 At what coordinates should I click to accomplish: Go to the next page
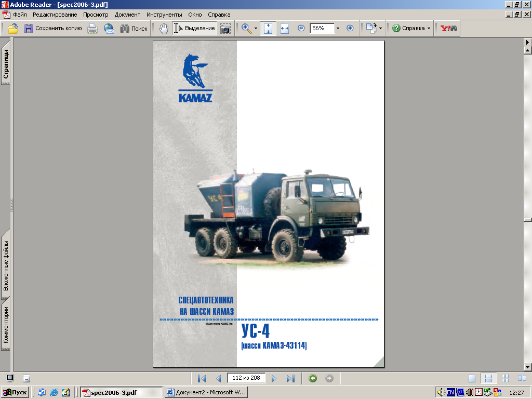tap(274, 378)
